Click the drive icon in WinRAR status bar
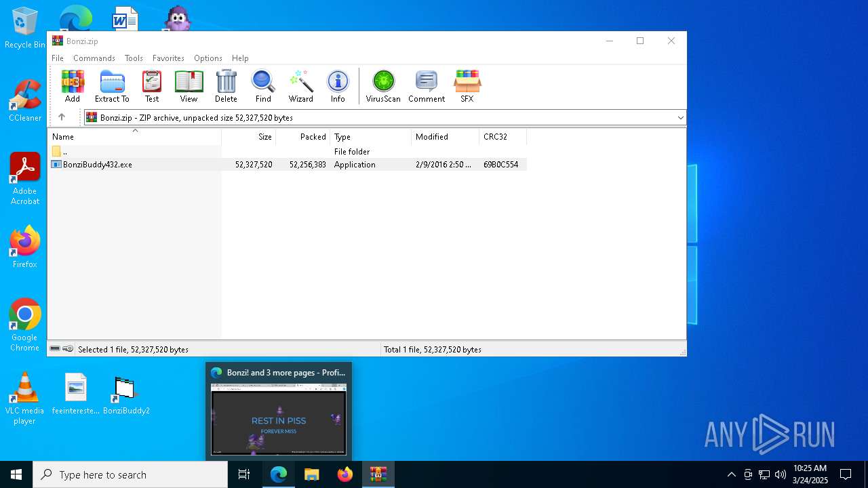 [x=55, y=349]
